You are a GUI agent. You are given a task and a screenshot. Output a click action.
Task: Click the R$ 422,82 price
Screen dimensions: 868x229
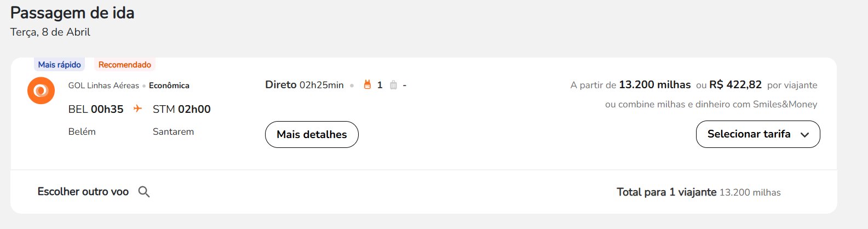tap(735, 85)
